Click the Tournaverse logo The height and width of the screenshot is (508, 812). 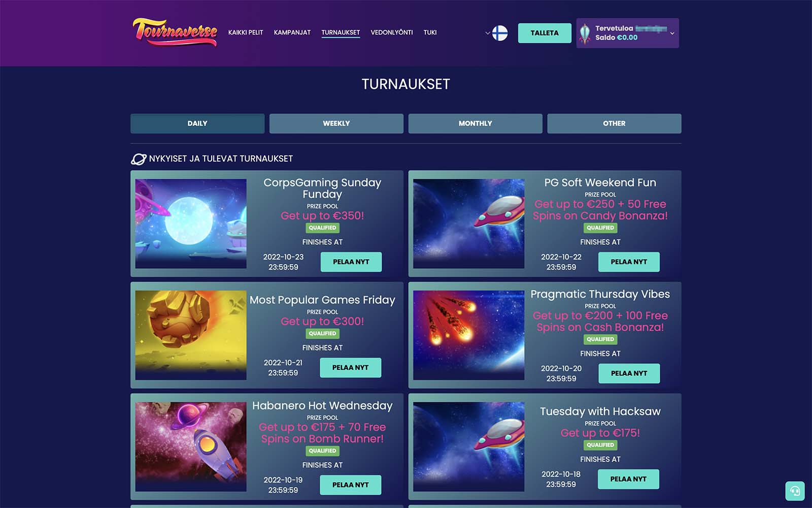175,32
